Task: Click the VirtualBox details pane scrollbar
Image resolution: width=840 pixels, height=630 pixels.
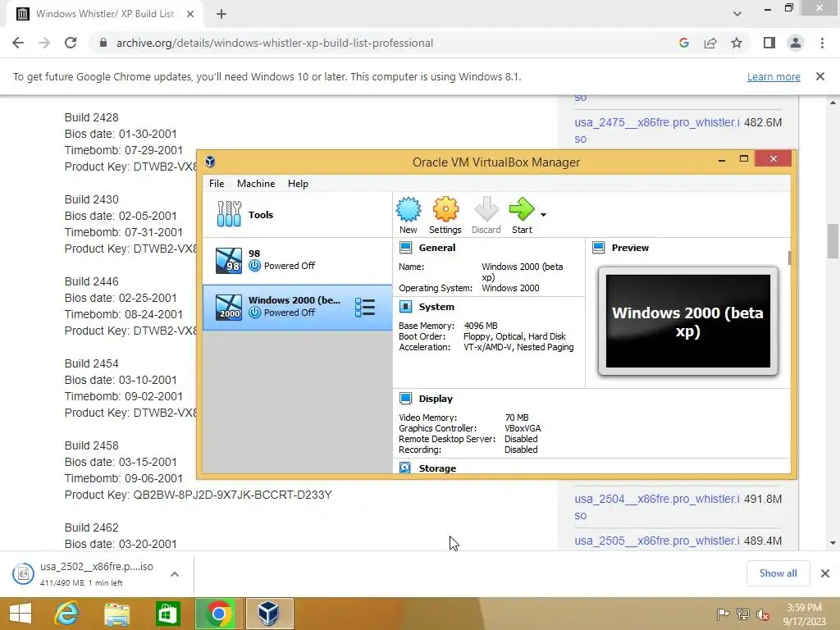Action: (789, 258)
